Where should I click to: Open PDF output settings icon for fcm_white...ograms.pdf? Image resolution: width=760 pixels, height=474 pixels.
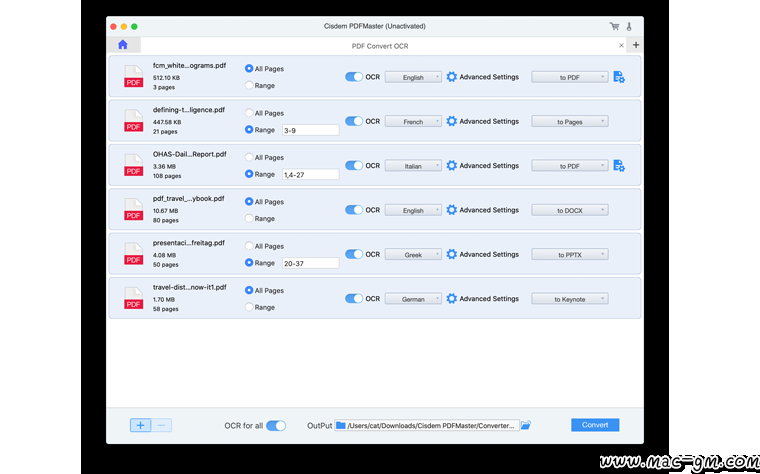(619, 77)
